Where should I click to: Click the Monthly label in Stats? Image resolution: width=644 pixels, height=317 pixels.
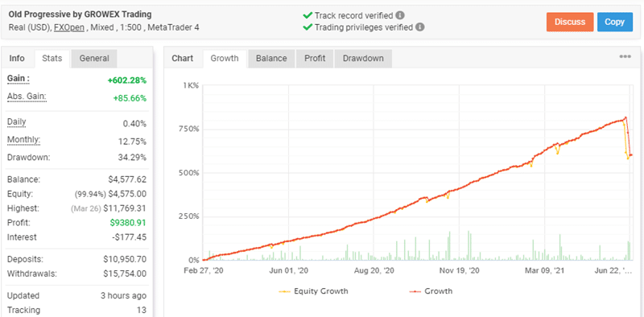click(x=24, y=140)
